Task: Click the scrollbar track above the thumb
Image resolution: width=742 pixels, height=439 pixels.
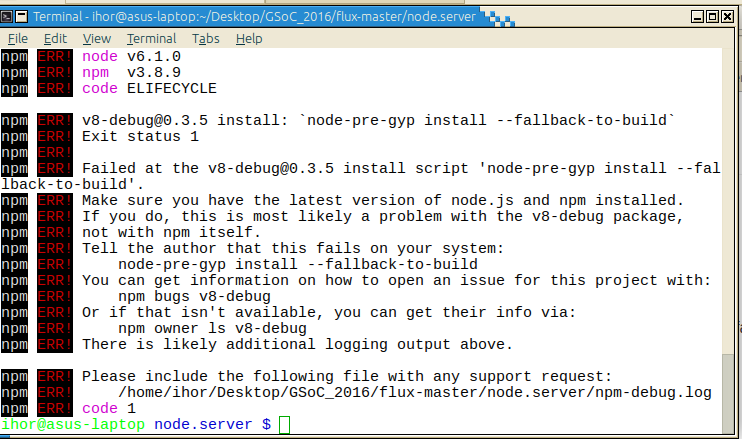Action: (728, 200)
